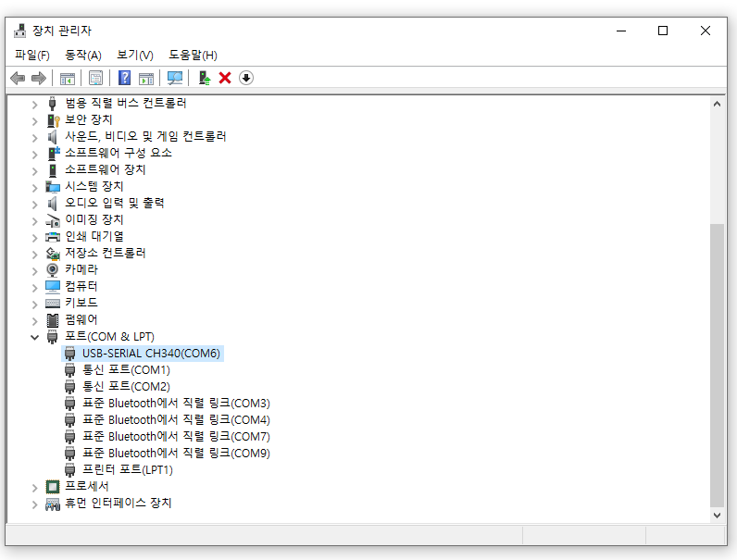Click the Back arrow toolbar icon

[18, 78]
